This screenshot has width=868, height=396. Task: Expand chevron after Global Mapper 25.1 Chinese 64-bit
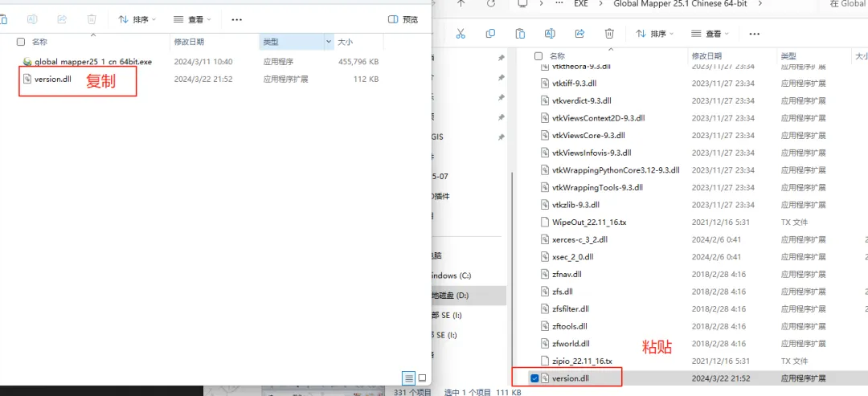point(760,3)
